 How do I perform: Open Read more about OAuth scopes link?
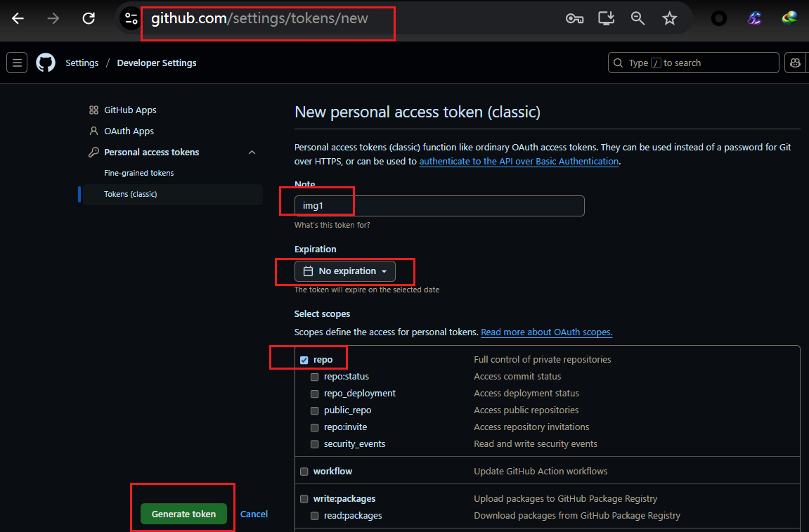[x=546, y=332]
